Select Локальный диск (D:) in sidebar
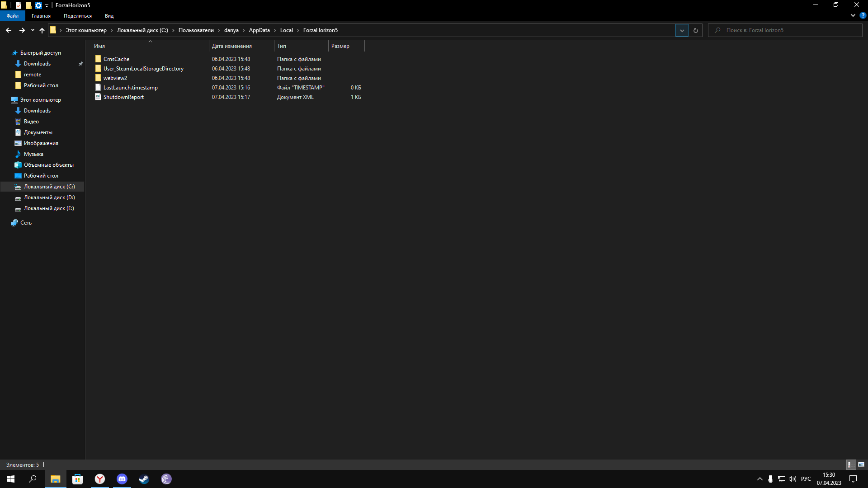Image resolution: width=868 pixels, height=488 pixels. point(49,197)
